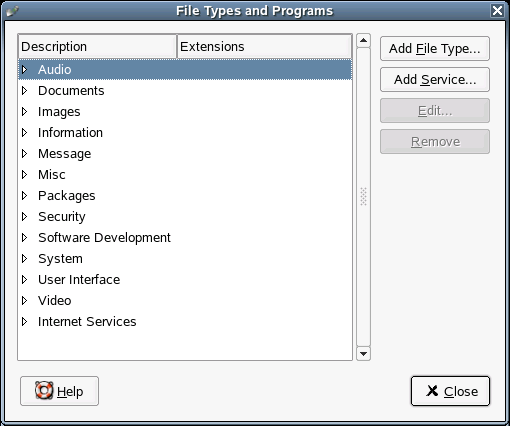
Task: Click the Close button X icon
Action: click(x=432, y=391)
